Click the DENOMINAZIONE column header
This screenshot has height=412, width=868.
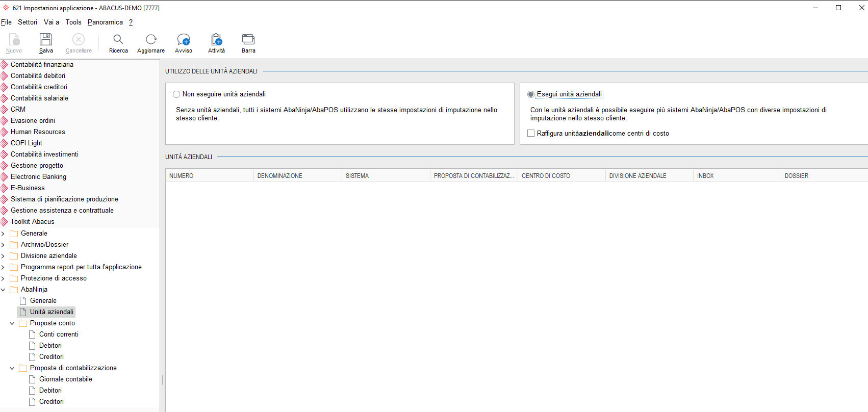[x=298, y=175]
